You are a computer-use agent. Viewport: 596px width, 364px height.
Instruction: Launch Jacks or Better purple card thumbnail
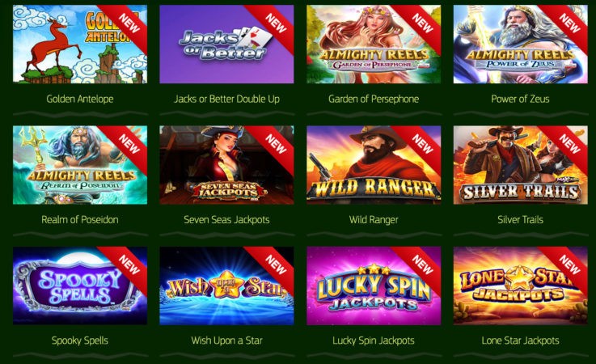pyautogui.click(x=226, y=44)
